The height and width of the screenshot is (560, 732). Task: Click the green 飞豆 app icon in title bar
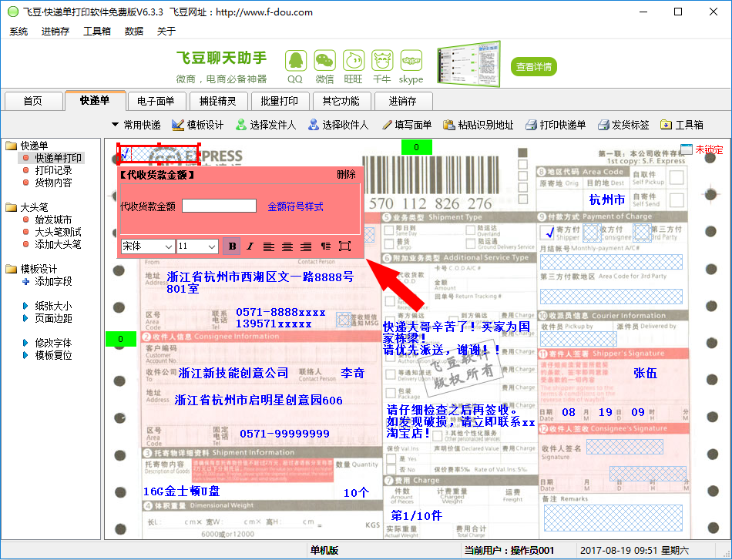(13, 12)
